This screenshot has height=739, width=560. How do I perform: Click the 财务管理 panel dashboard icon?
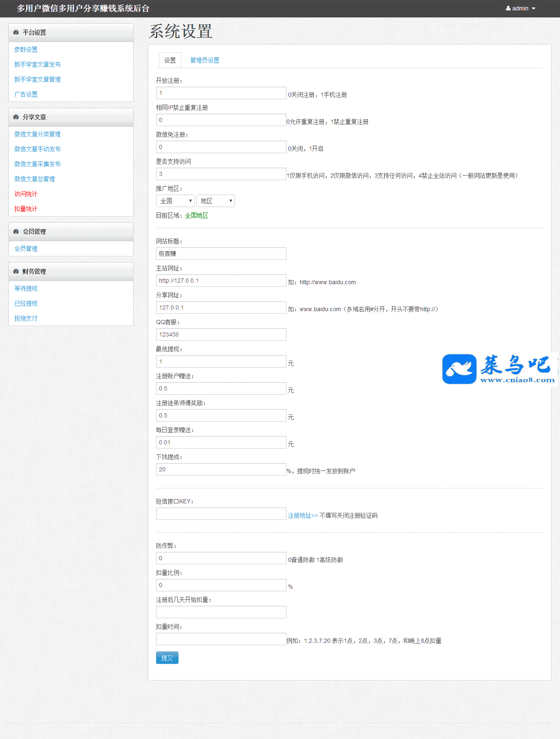point(16,271)
